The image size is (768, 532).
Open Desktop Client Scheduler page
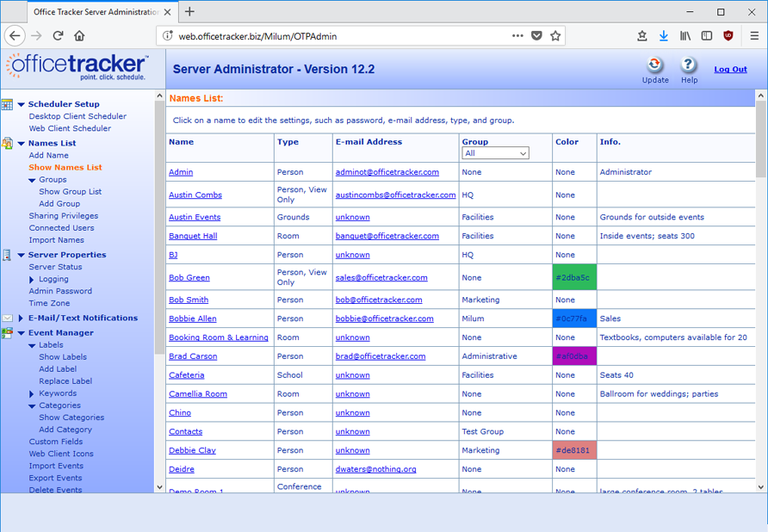(x=77, y=116)
